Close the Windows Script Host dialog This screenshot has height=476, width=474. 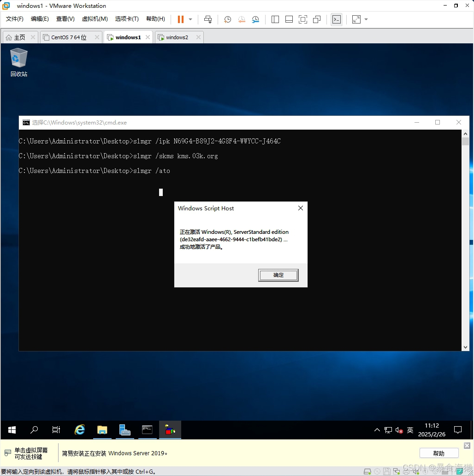click(x=301, y=208)
